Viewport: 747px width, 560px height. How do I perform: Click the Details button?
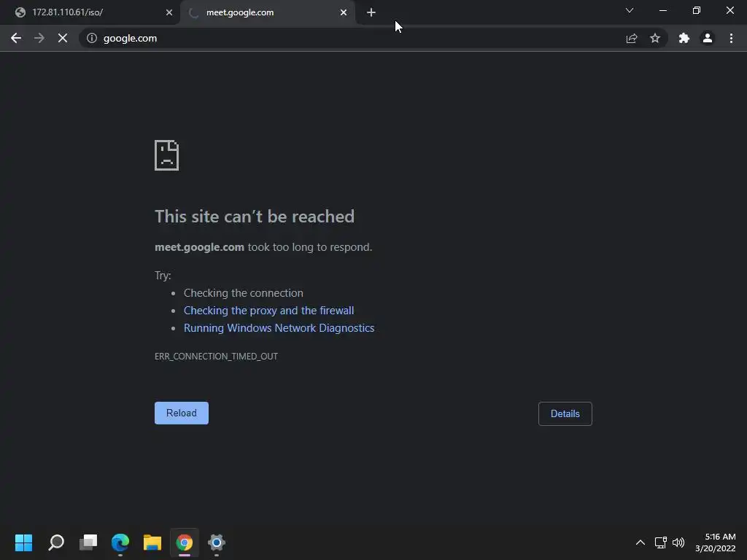coord(565,414)
